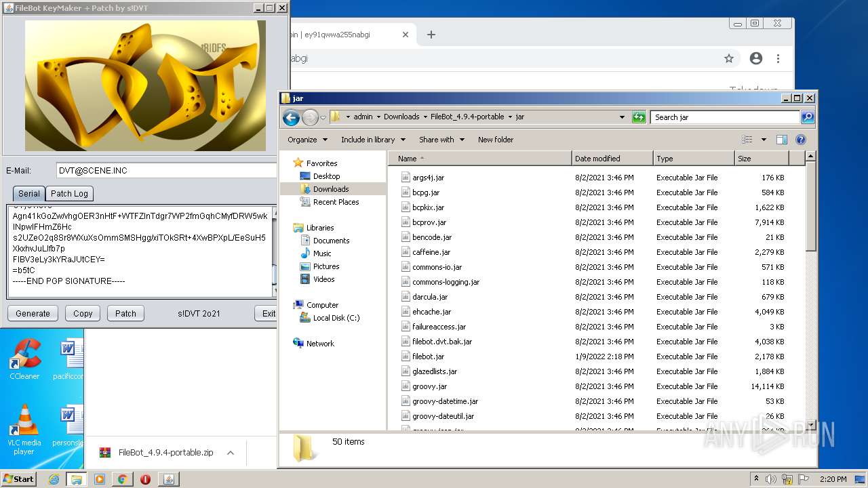The width and height of the screenshot is (868, 488).
Task: Open VLC media player desktop shortcut
Action: [24, 430]
